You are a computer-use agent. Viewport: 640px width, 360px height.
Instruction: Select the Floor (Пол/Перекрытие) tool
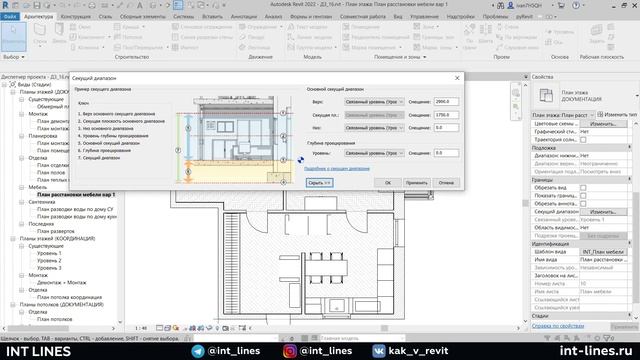point(140,47)
